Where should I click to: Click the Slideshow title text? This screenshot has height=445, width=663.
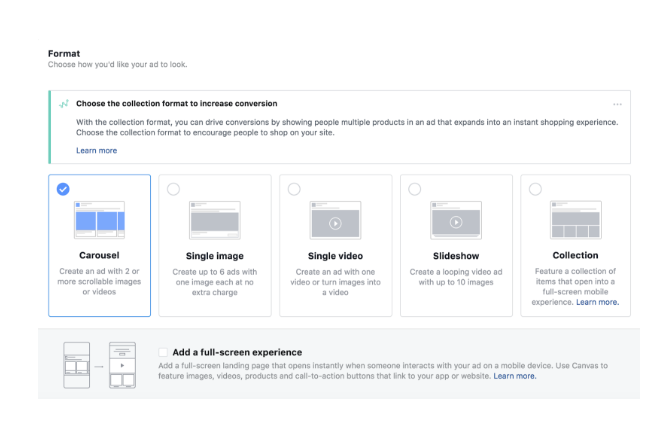456,256
